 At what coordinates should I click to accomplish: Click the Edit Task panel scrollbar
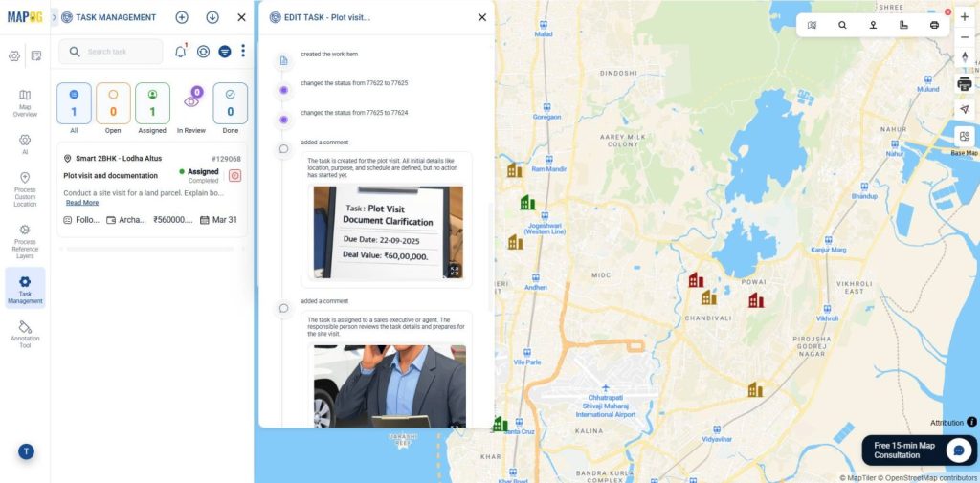pyautogui.click(x=489, y=256)
